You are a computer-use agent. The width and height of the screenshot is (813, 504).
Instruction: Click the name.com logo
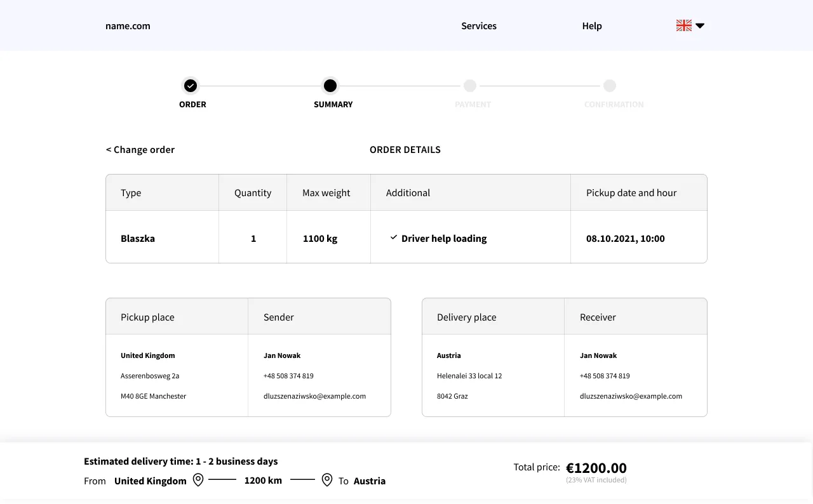point(128,26)
